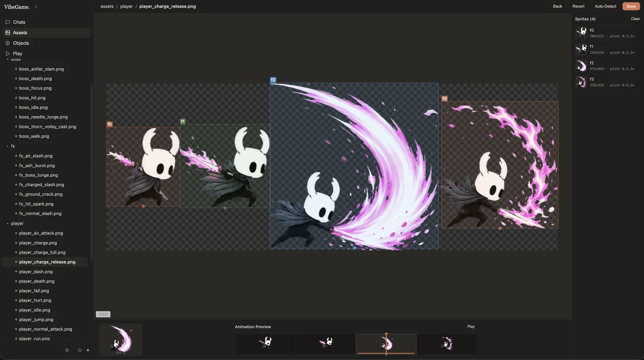
Task: Revert sprite changes
Action: pyautogui.click(x=578, y=6)
